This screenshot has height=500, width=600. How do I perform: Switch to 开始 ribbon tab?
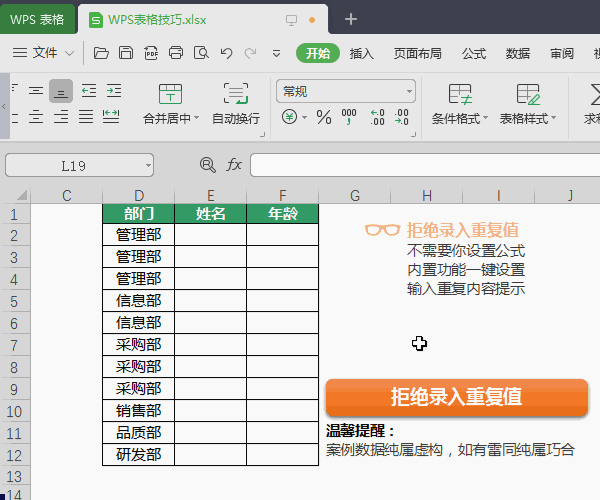(318, 53)
